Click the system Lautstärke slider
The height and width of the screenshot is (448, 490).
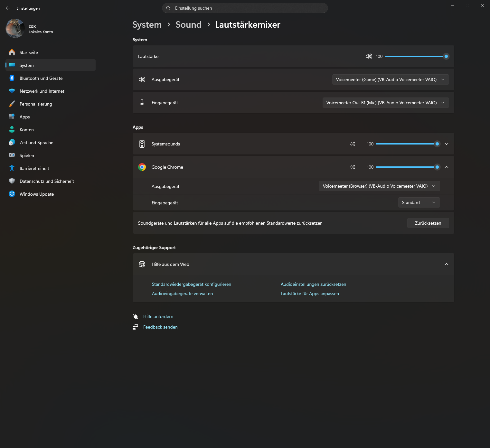[x=414, y=56]
